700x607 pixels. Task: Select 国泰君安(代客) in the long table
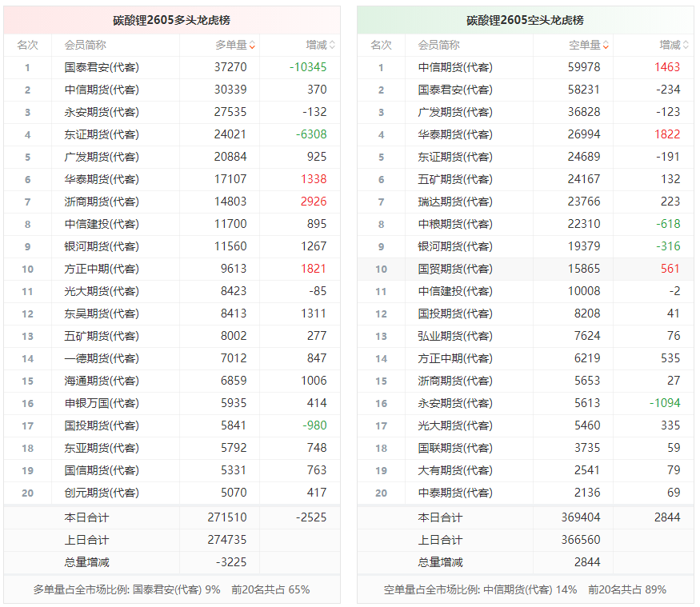pyautogui.click(x=102, y=67)
